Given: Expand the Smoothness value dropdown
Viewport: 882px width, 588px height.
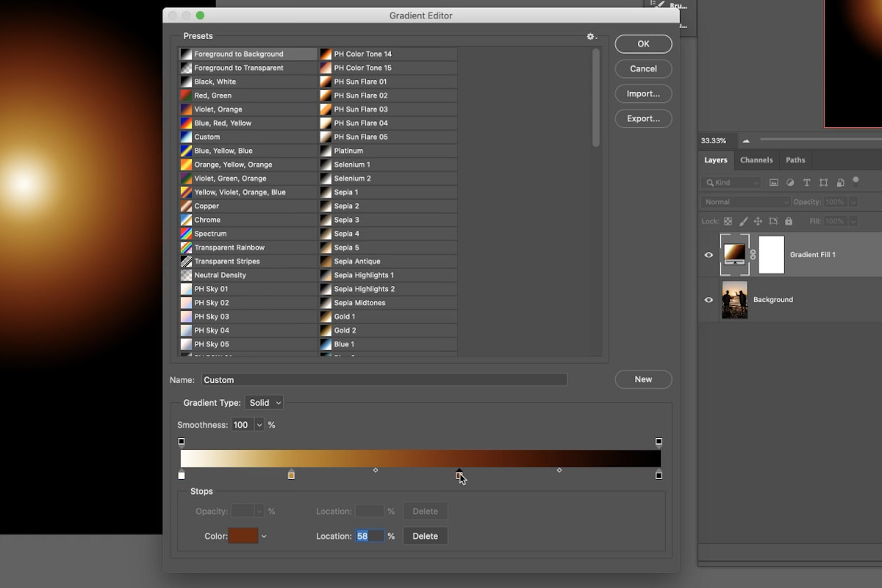Looking at the screenshot, I should 259,425.
